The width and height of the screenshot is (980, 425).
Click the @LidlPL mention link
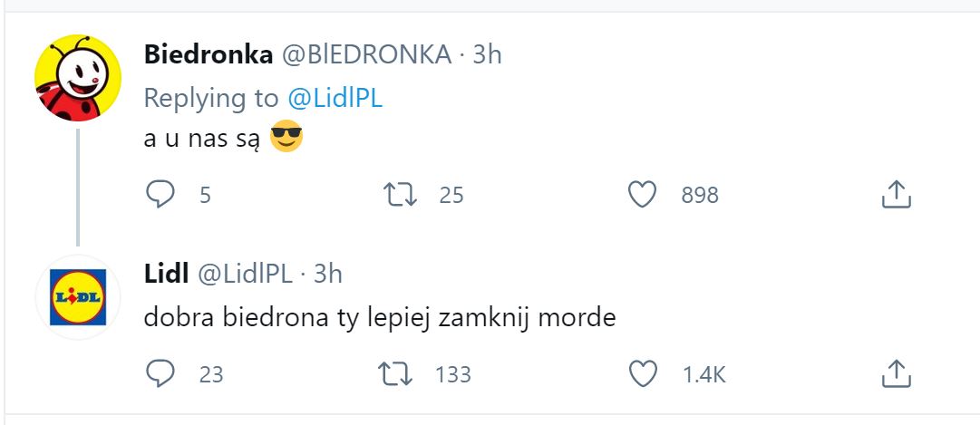coord(334,98)
